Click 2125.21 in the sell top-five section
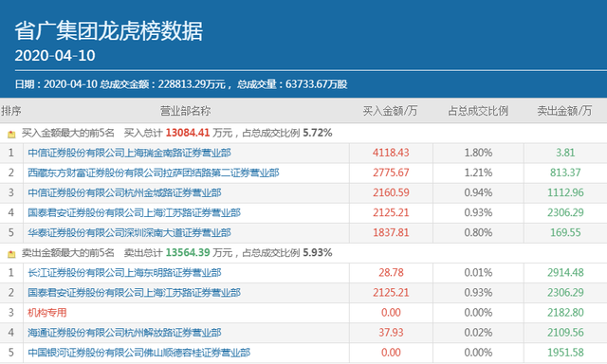This screenshot has height=364, width=607. 391,293
